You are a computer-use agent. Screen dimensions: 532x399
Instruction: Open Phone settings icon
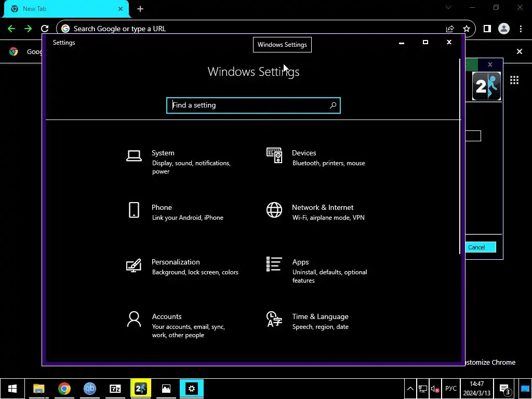pos(134,210)
